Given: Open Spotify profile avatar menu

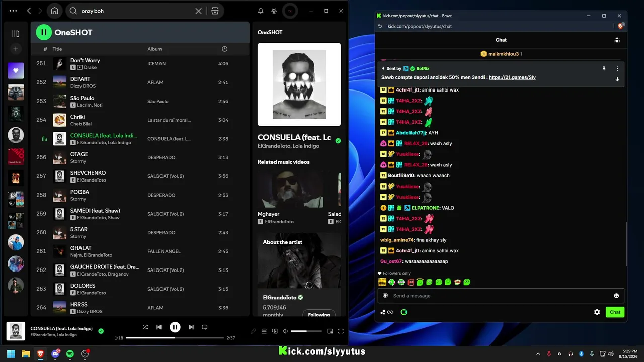Looking at the screenshot, I should click(289, 11).
